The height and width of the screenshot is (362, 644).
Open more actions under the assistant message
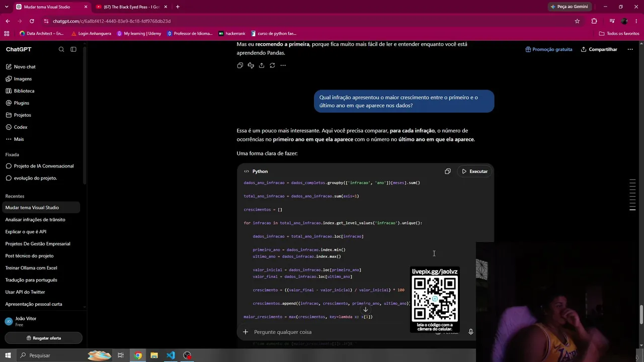click(283, 65)
